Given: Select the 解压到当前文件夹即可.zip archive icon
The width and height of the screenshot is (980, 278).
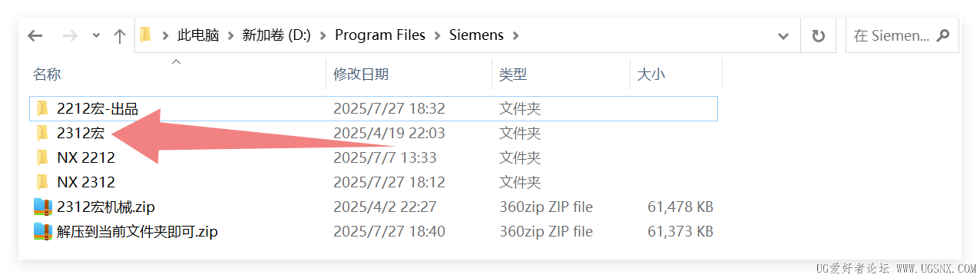Looking at the screenshot, I should [x=42, y=231].
